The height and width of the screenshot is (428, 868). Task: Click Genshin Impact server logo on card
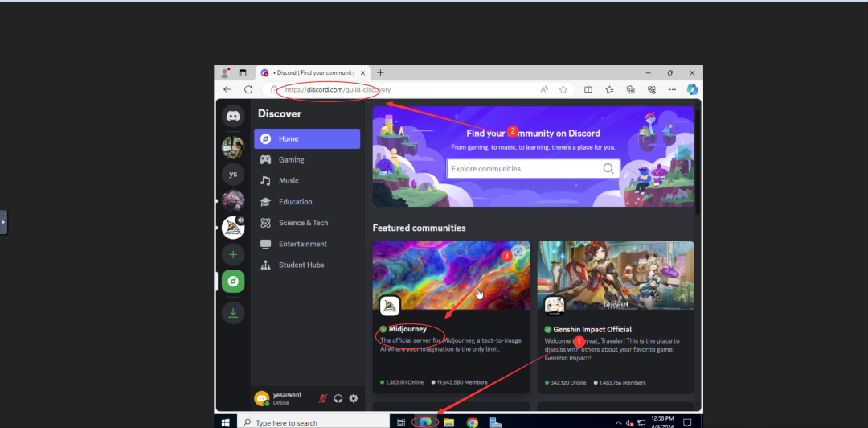coord(554,306)
